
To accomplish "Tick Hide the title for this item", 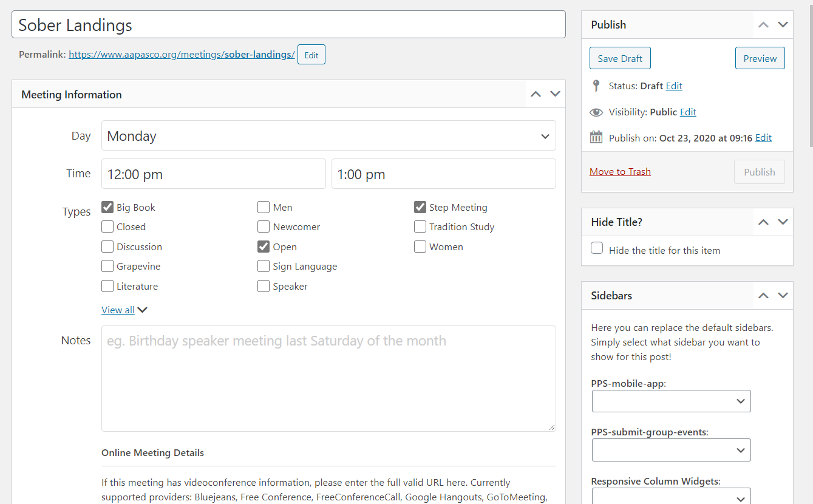I will pos(597,248).
